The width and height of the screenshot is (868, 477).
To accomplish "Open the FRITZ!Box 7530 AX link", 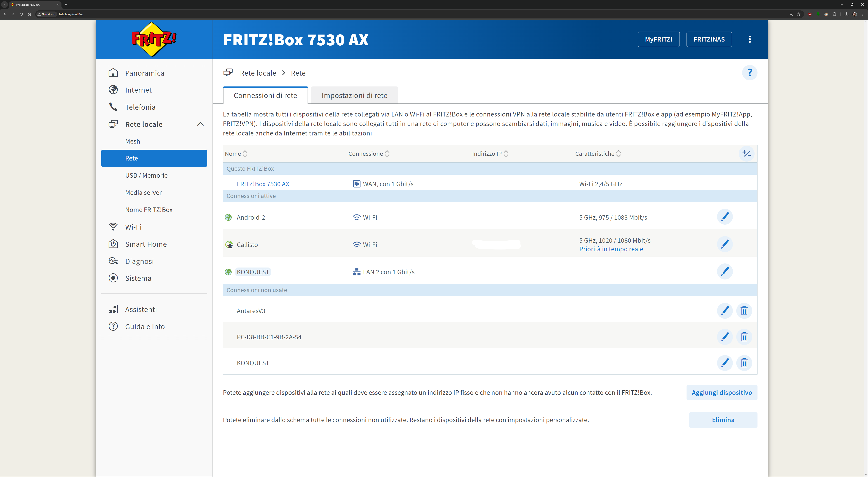I will tap(263, 184).
